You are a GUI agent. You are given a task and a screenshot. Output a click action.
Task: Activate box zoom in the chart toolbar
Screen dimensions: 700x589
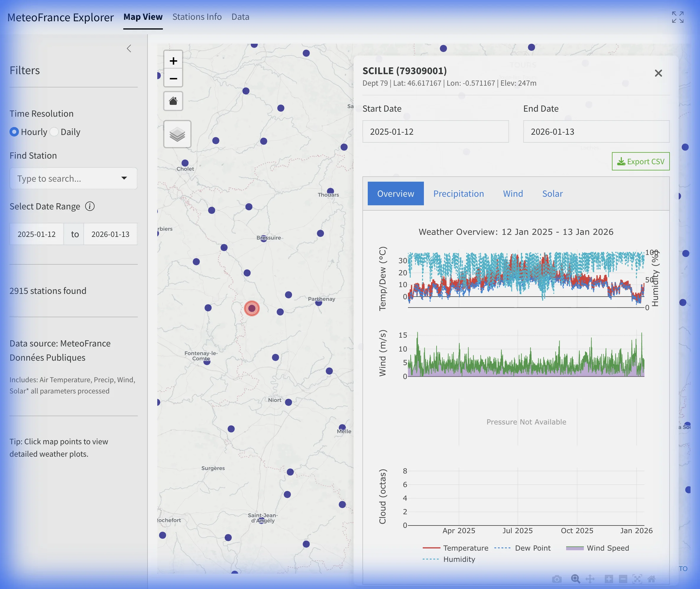click(x=575, y=579)
